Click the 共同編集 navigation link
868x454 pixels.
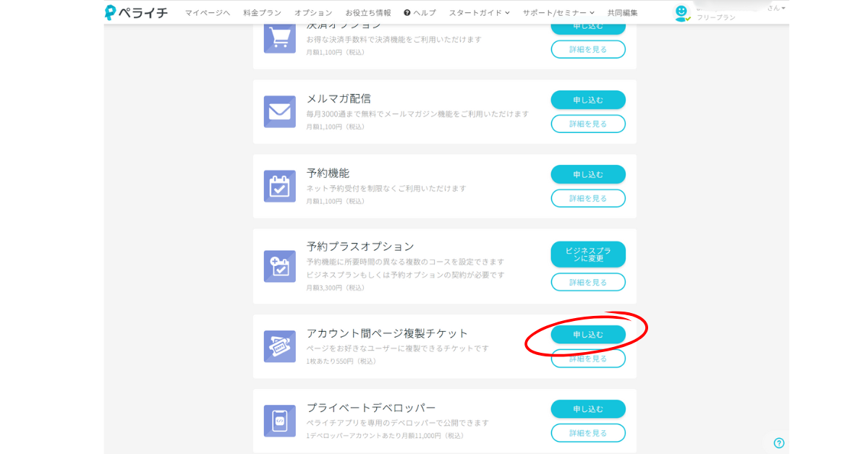tap(623, 13)
